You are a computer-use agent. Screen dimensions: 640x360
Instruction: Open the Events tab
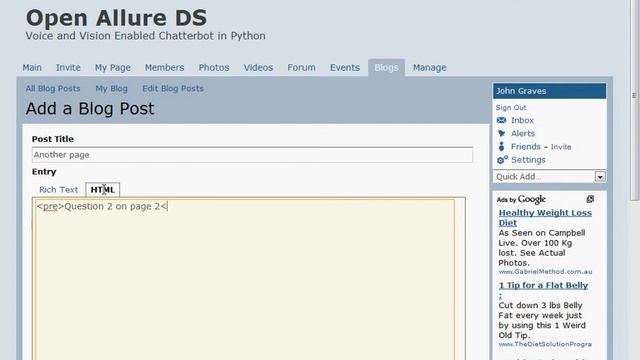coord(345,68)
